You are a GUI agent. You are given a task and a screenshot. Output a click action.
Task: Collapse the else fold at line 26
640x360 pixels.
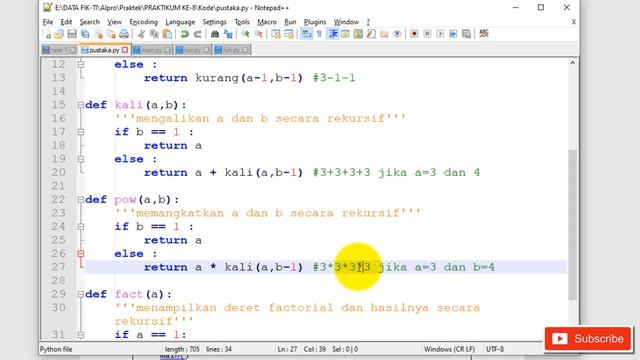(81, 253)
